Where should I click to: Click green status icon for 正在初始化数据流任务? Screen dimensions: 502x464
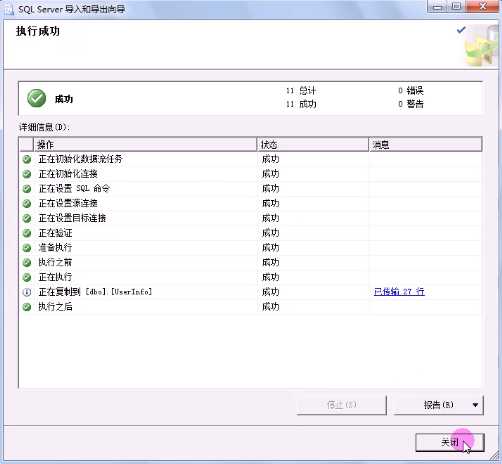[x=27, y=159]
